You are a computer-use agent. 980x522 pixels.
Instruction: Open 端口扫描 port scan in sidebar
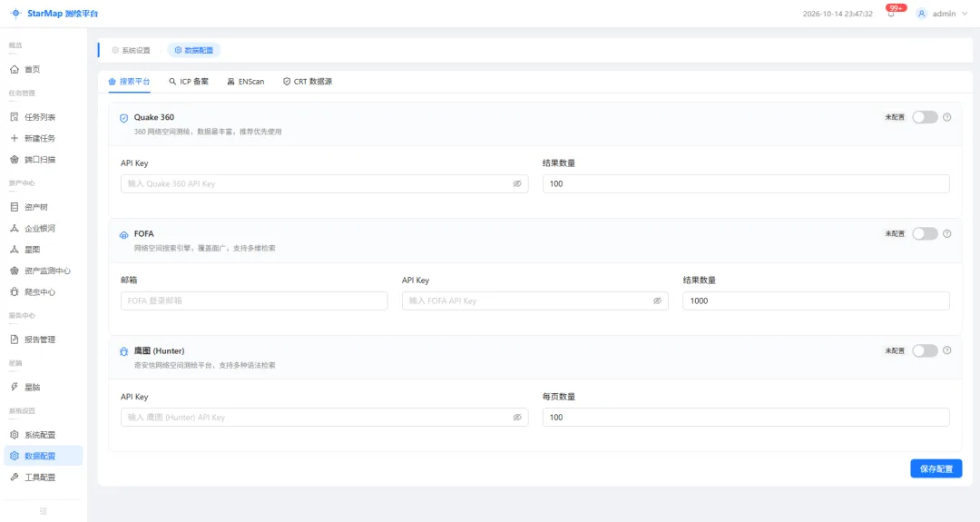pyautogui.click(x=44, y=160)
